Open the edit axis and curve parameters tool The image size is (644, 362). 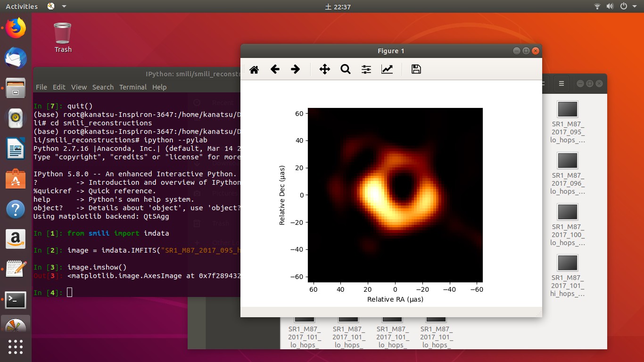click(x=387, y=70)
